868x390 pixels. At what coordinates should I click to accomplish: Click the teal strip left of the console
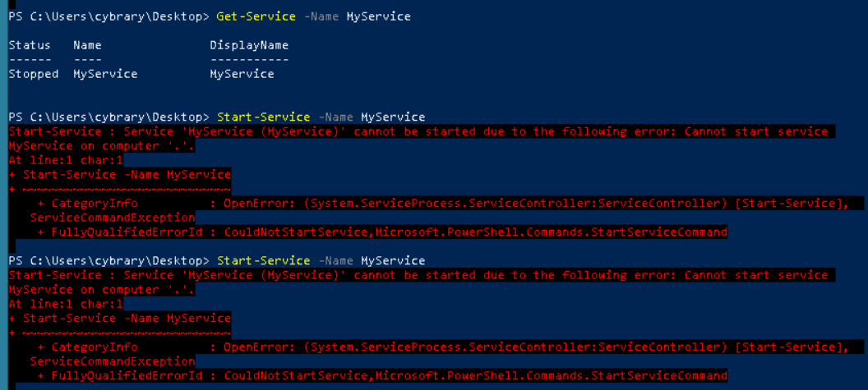tap(3, 195)
